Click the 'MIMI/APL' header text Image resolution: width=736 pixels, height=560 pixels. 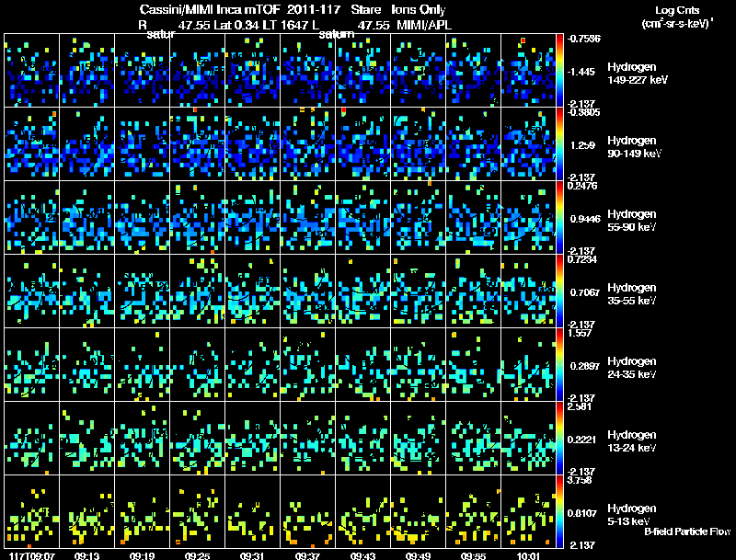[x=424, y=25]
